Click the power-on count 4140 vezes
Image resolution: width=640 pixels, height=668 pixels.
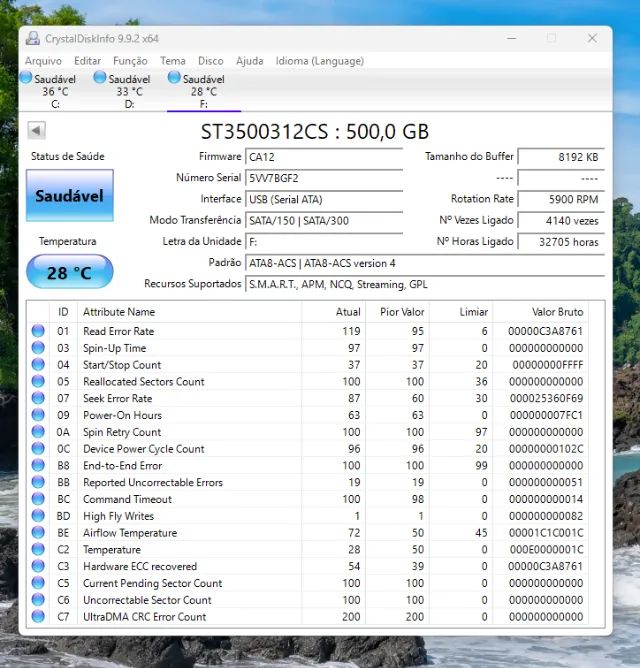tap(561, 221)
